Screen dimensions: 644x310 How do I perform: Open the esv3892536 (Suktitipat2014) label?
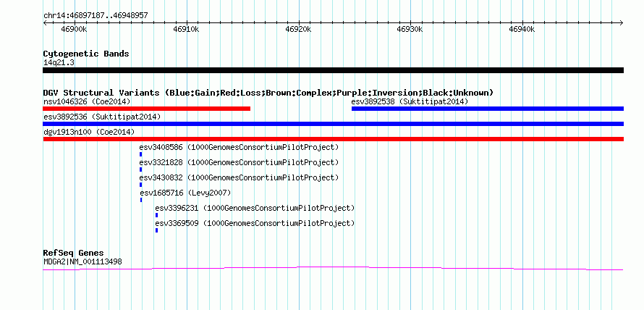[x=102, y=117]
